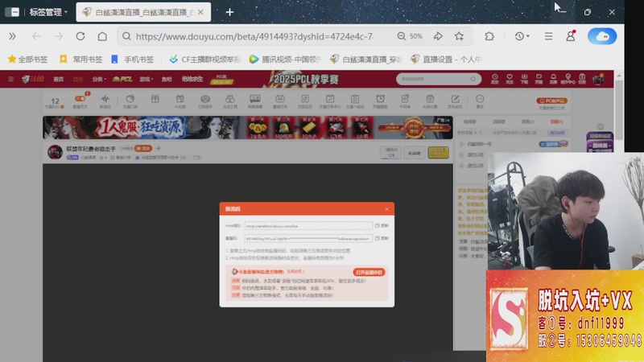644x362 pixels.
Task: Click the orange PC客户端 button
Action: point(551,101)
